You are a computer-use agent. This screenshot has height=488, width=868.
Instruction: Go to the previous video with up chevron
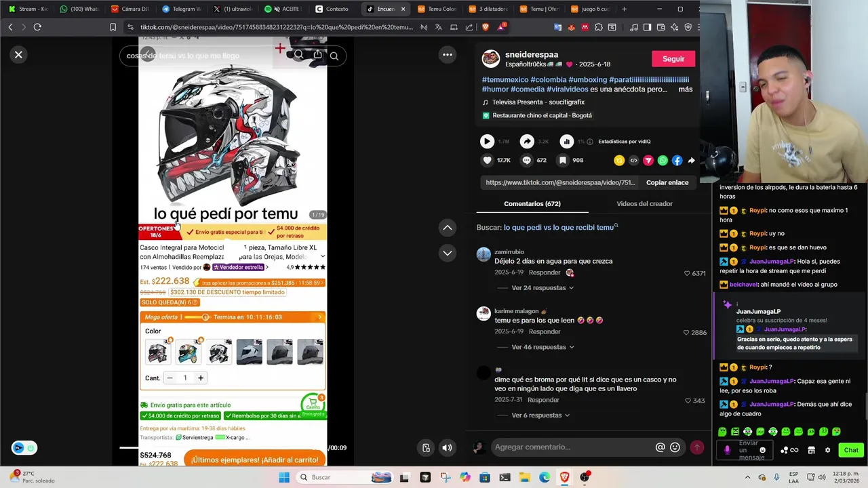click(x=448, y=228)
